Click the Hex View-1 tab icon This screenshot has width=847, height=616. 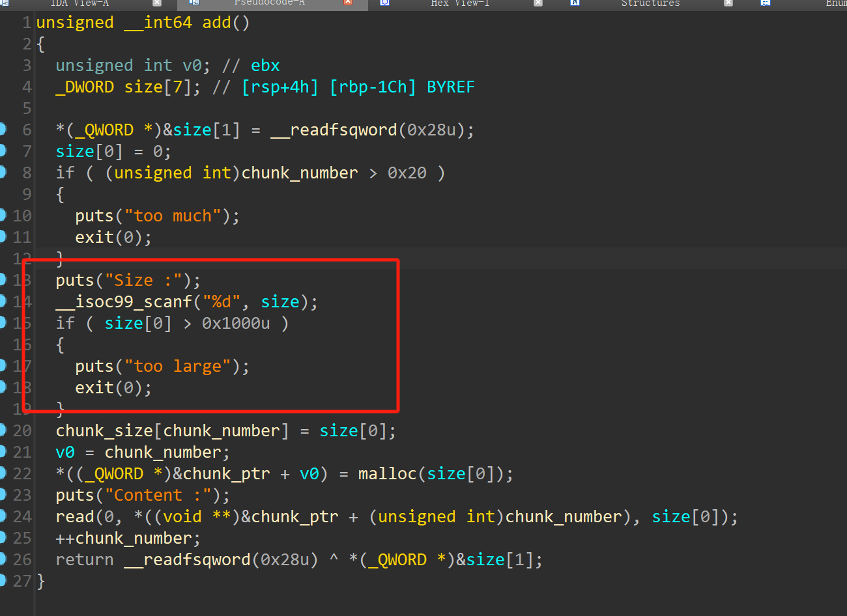(384, 3)
